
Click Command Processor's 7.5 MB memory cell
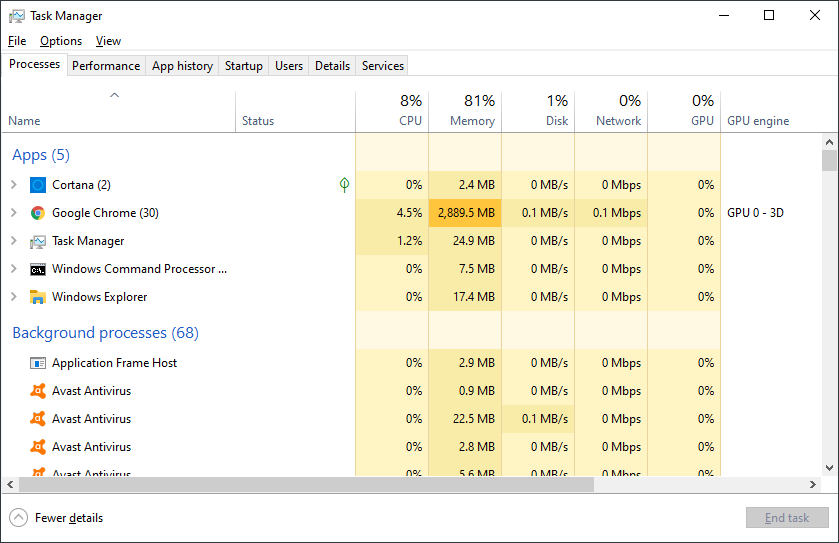click(x=465, y=269)
